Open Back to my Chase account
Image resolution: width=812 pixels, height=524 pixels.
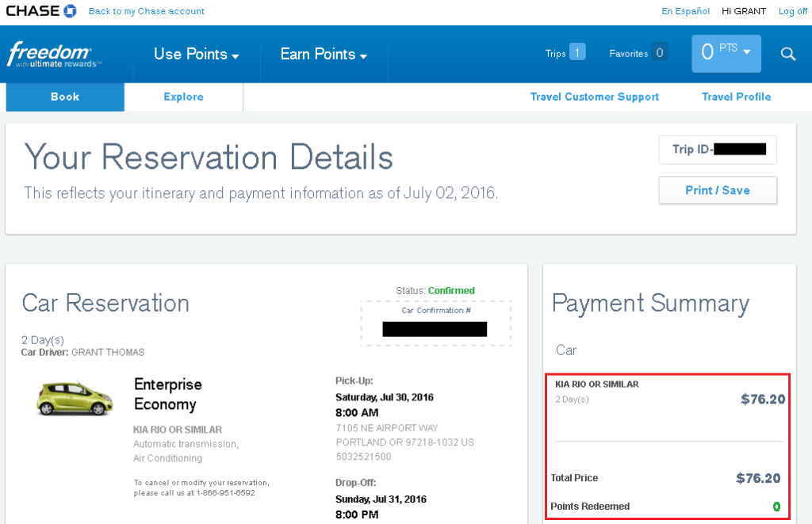(x=146, y=11)
